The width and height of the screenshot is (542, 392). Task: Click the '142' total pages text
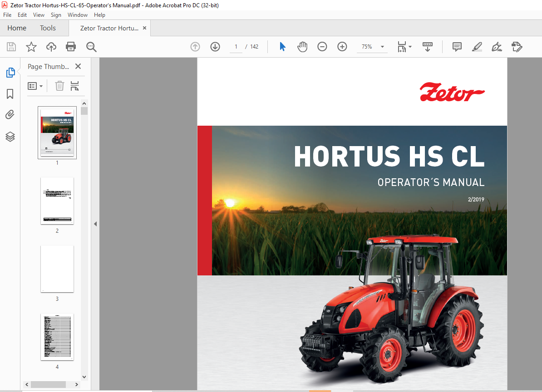pos(254,47)
